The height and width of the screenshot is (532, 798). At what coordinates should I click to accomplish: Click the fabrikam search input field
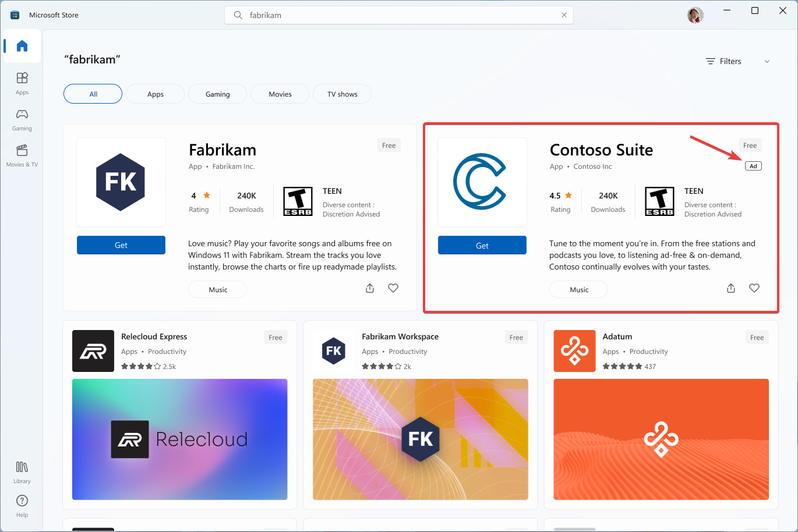click(396, 15)
